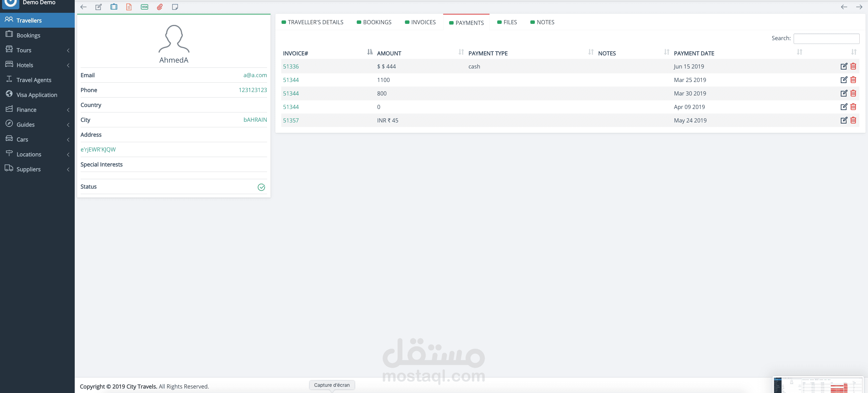868x393 pixels.
Task: Click the sticky note toolbar icon
Action: [175, 7]
